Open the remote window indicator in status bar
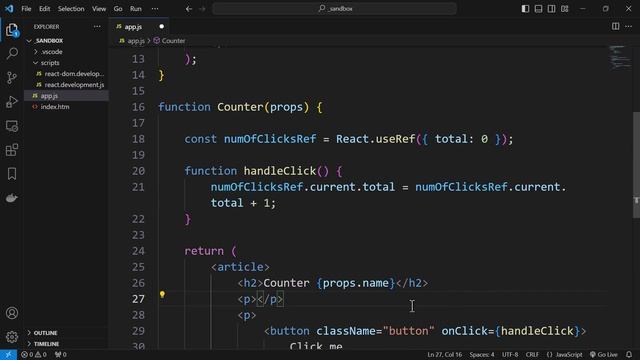 pos(8,355)
